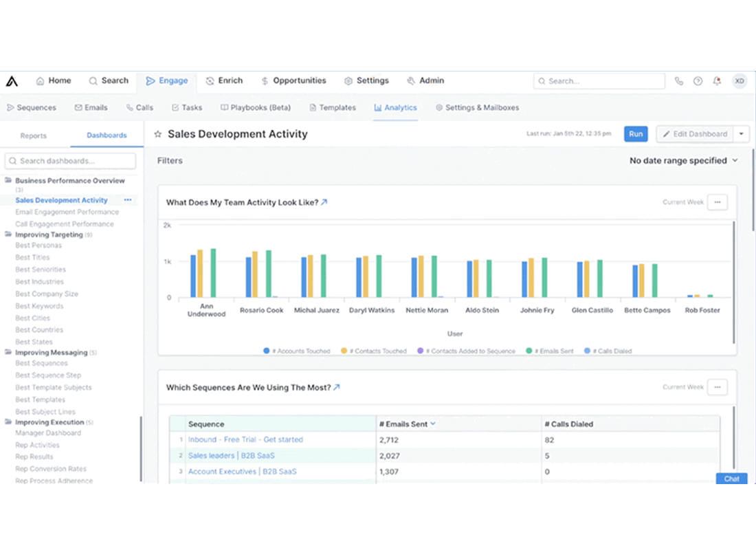Switch to the Reports tab
The image size is (756, 557).
[33, 135]
